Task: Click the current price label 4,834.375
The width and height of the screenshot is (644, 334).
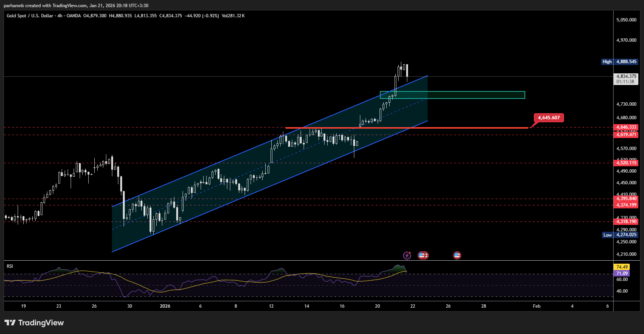Action: click(626, 76)
